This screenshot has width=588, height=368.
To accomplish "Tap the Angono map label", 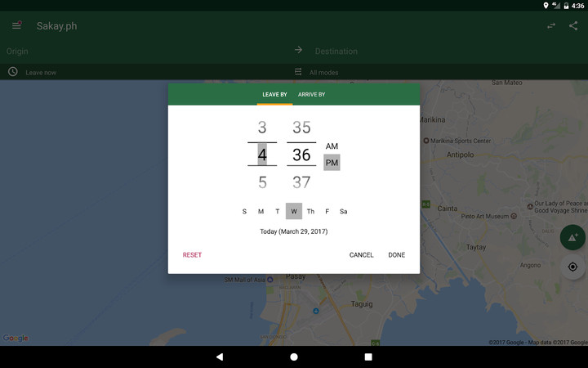I will 530,265.
